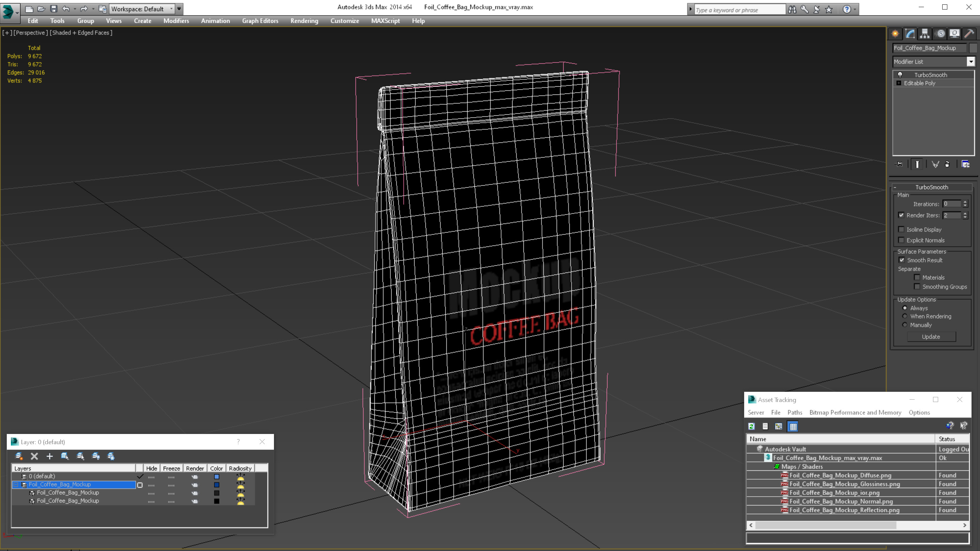Viewport: 980px width, 551px height.
Task: Click the Update button
Action: click(x=931, y=336)
